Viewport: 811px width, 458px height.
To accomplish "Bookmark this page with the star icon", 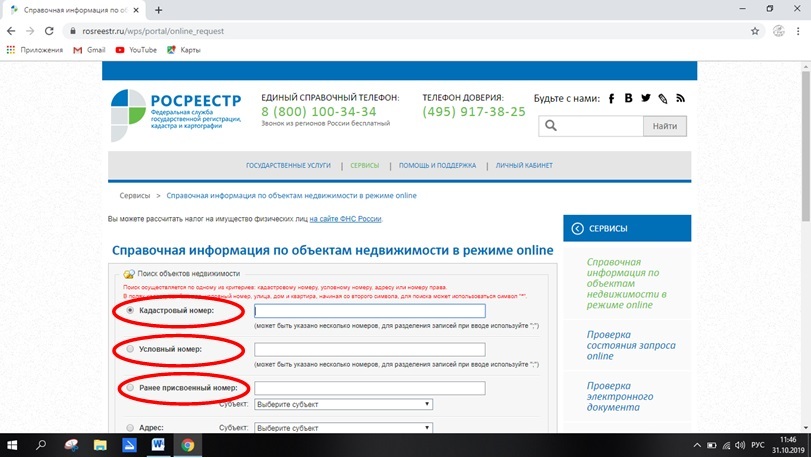I will (x=755, y=31).
